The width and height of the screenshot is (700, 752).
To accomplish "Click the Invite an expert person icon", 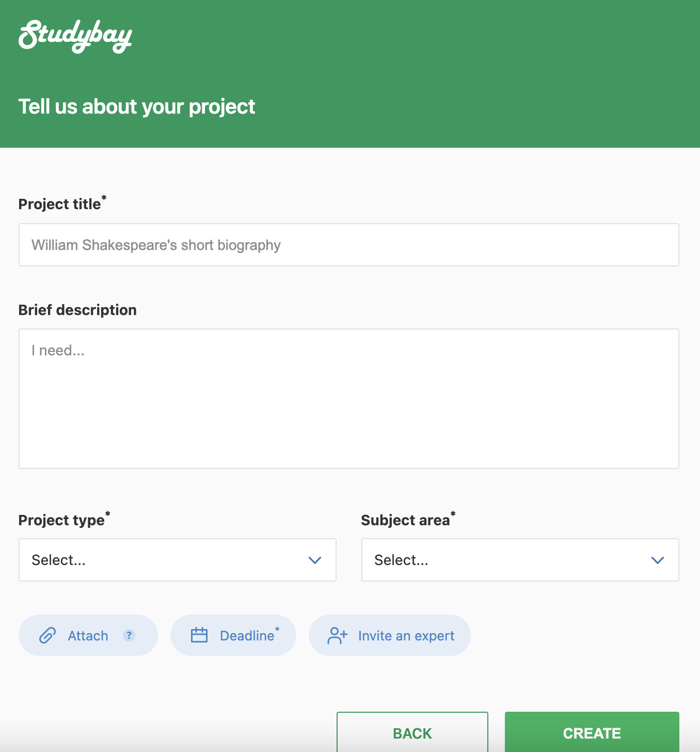I will [x=338, y=635].
